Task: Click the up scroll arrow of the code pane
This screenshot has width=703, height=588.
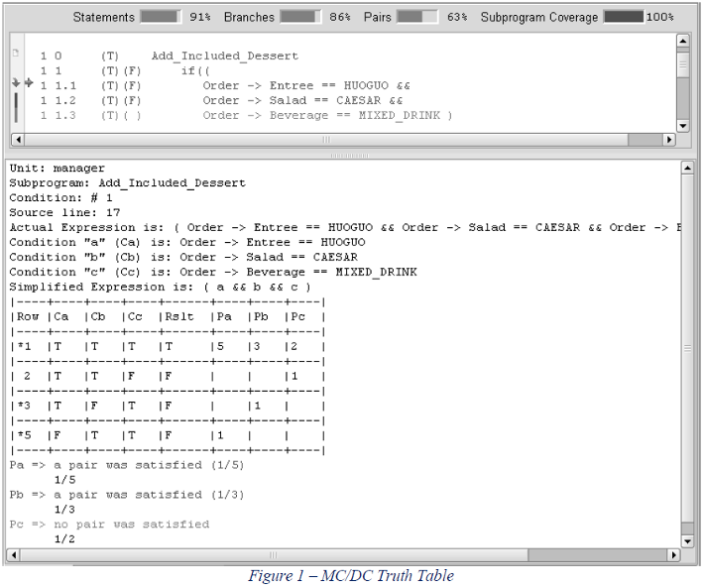Action: point(682,42)
